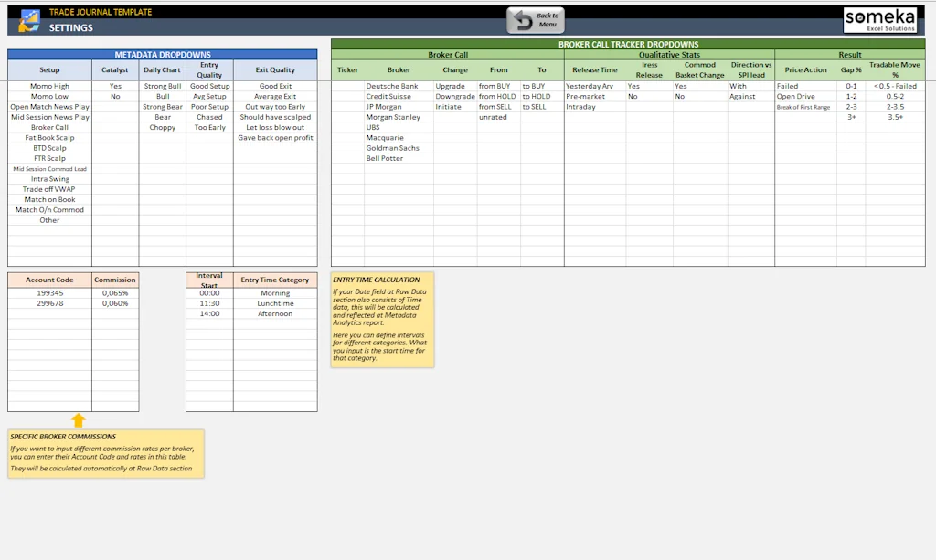The height and width of the screenshot is (560, 936).
Task: Select "Momo High" in the Setup list
Action: point(49,85)
